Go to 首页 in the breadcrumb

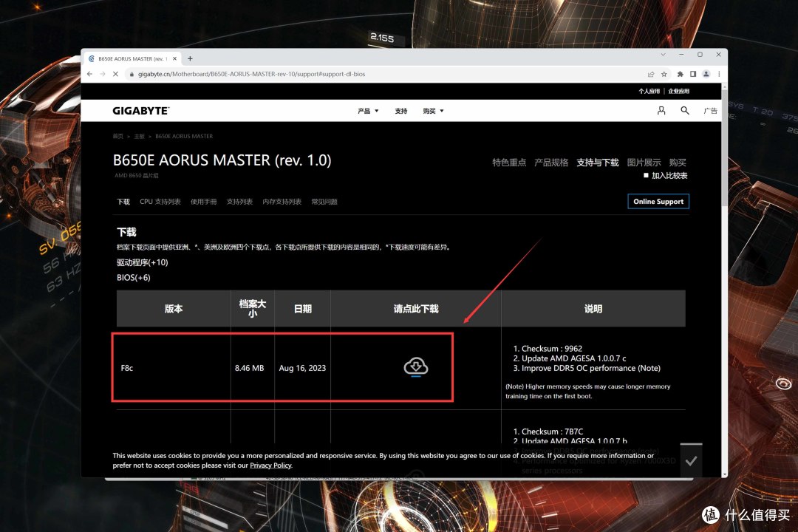[118, 137]
